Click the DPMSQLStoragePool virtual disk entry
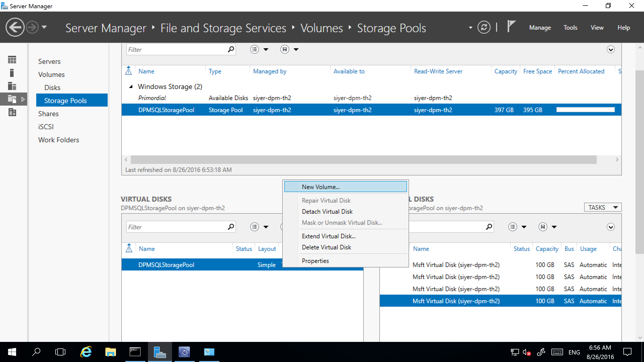644x362 pixels. click(166, 264)
